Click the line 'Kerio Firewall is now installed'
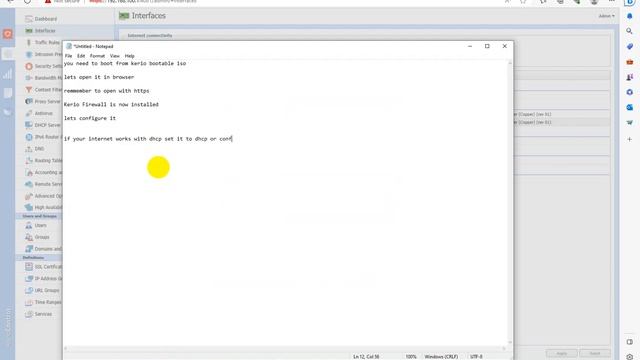 (x=111, y=104)
